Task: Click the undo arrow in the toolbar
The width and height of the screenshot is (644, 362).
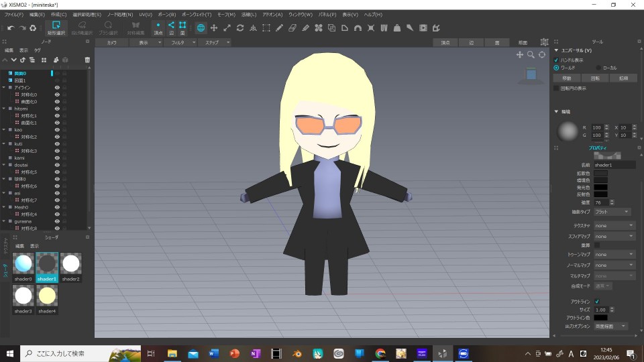Action: coord(10,28)
